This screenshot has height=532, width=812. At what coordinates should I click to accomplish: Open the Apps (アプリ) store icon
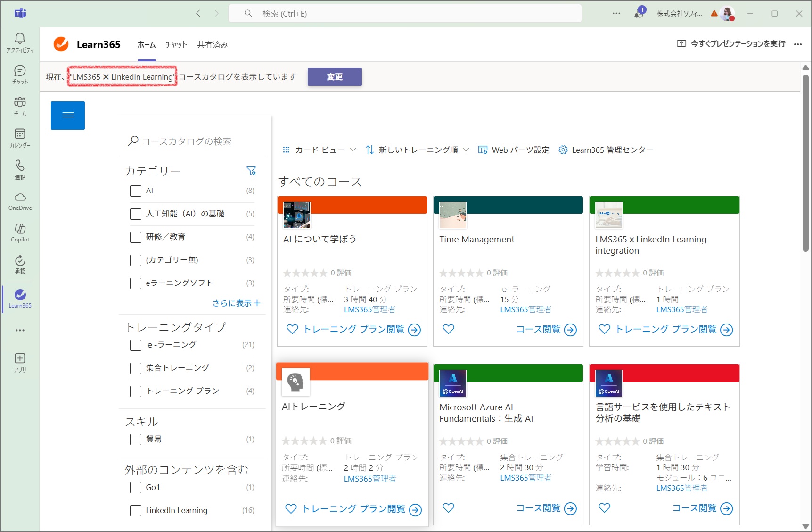point(20,363)
